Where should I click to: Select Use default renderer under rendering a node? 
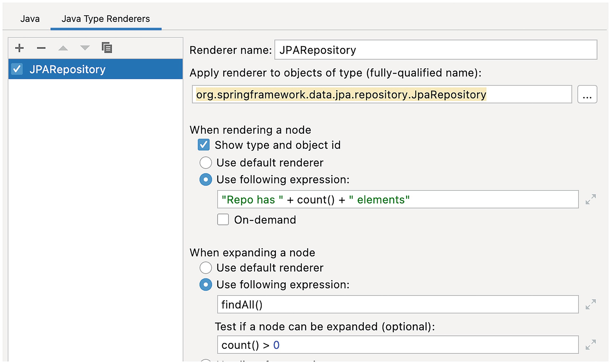pyautogui.click(x=205, y=163)
